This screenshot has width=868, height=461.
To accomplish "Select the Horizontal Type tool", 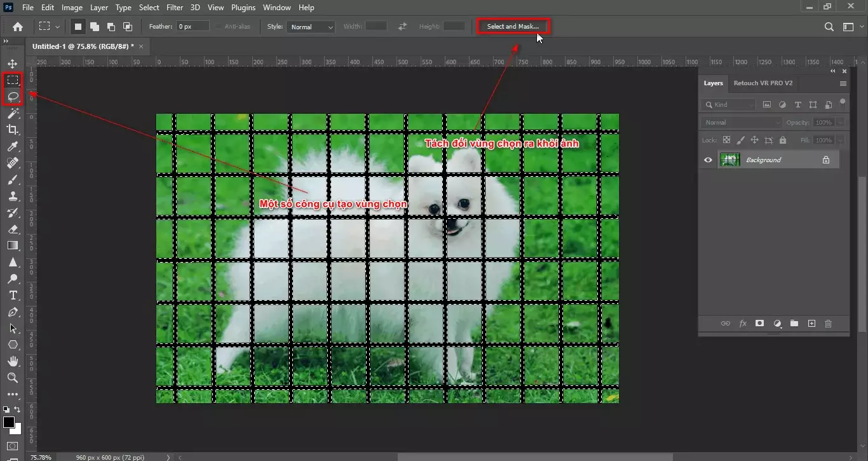I will tap(13, 295).
